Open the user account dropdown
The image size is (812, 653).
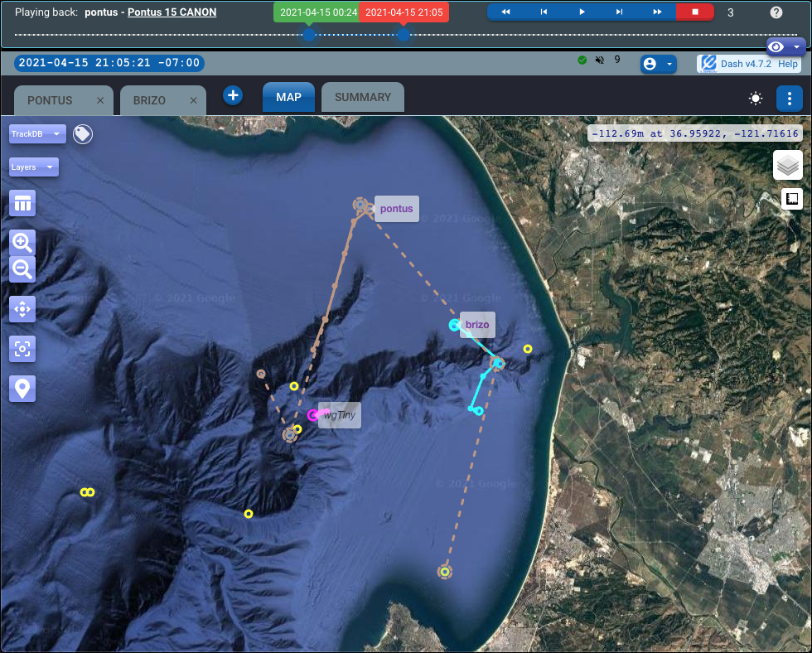tap(658, 64)
